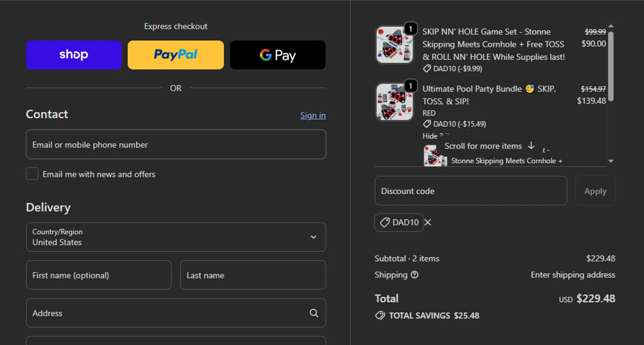
Task: Click the Enter shipping address text
Action: pos(573,275)
